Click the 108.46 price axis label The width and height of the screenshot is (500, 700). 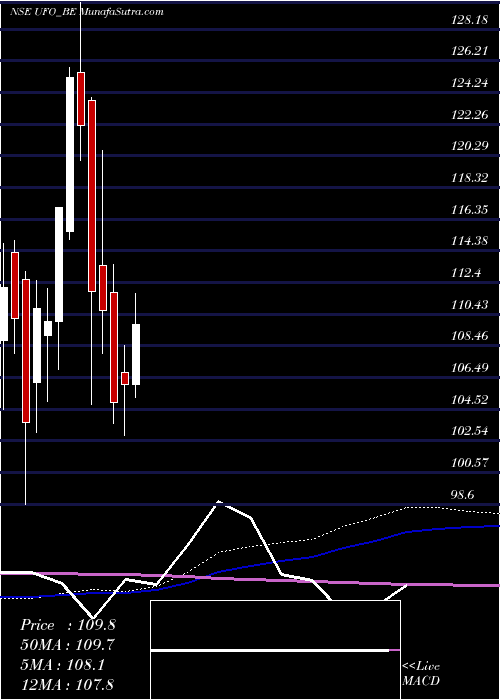pos(469,336)
